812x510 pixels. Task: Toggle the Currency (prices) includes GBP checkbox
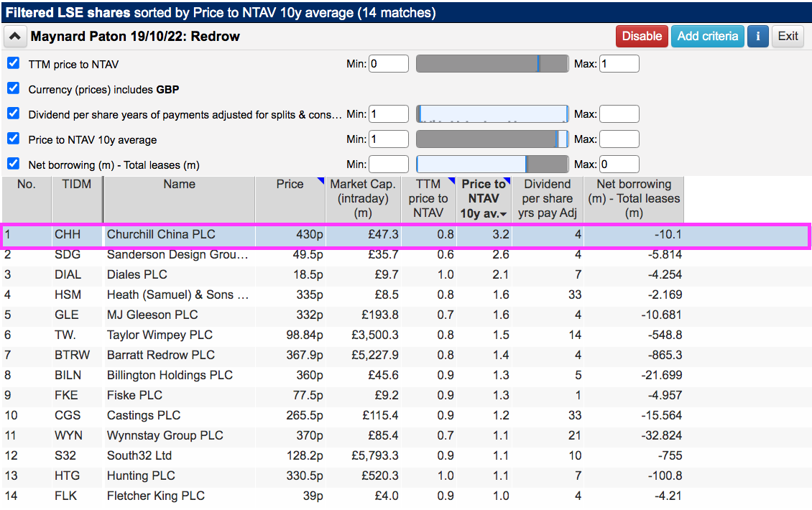pyautogui.click(x=14, y=88)
